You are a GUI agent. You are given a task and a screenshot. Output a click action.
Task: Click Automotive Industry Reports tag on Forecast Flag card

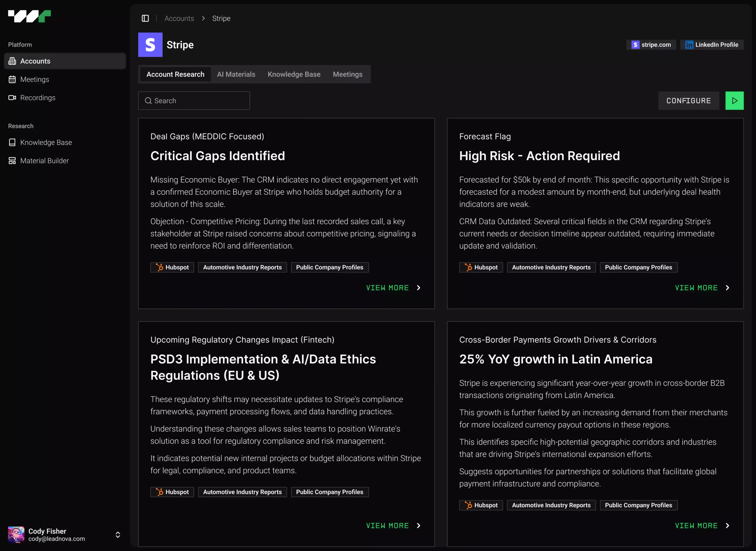[551, 267]
